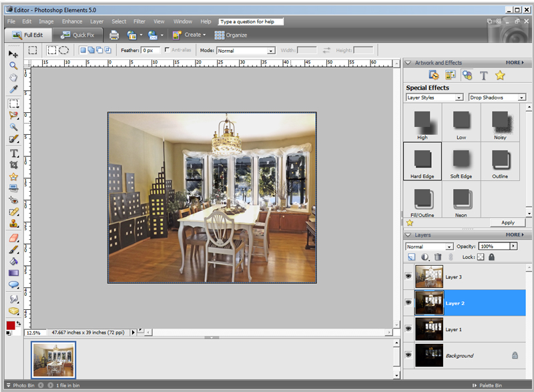This screenshot has height=392, width=534.
Task: Delete layer using trash icon
Action: tap(438, 257)
